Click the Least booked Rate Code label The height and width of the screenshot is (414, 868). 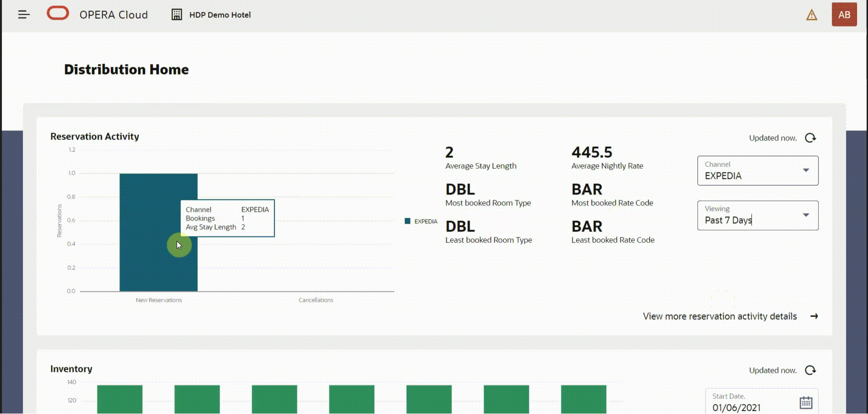click(x=613, y=240)
